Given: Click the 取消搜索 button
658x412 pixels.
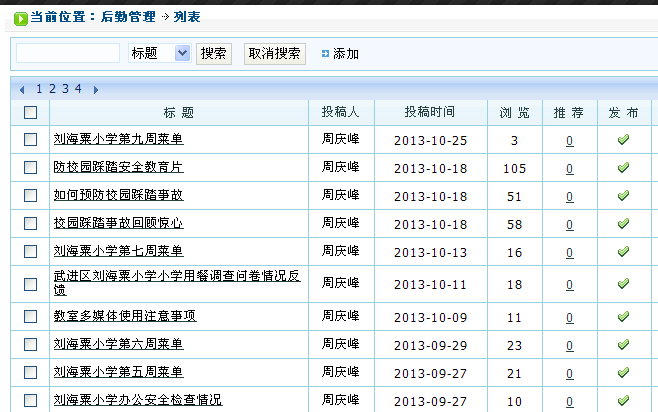Looking at the screenshot, I should click(275, 54).
